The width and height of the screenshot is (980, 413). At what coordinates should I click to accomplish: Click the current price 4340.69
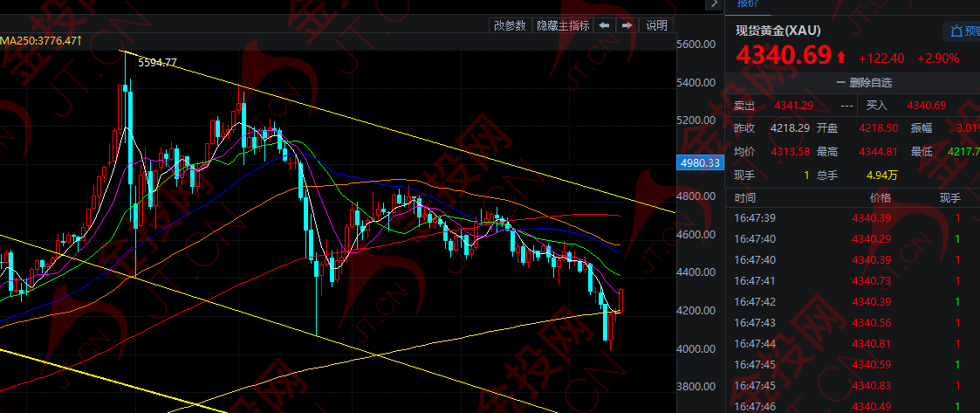pos(784,55)
